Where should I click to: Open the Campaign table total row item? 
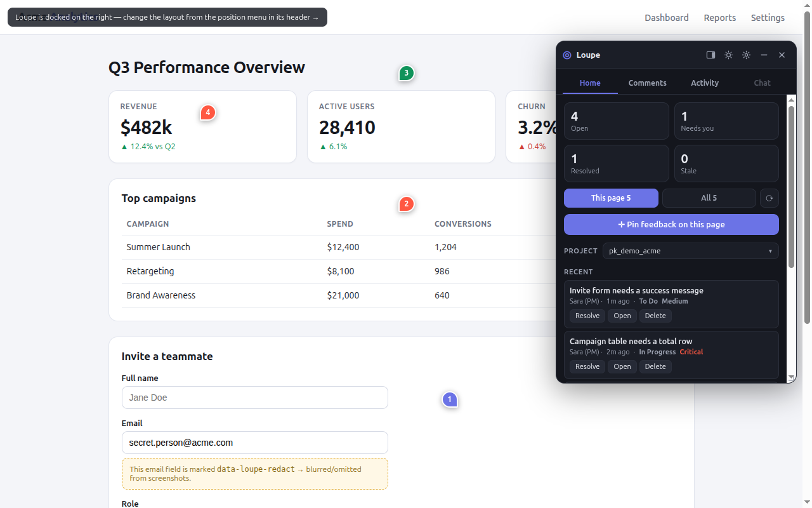622,366
